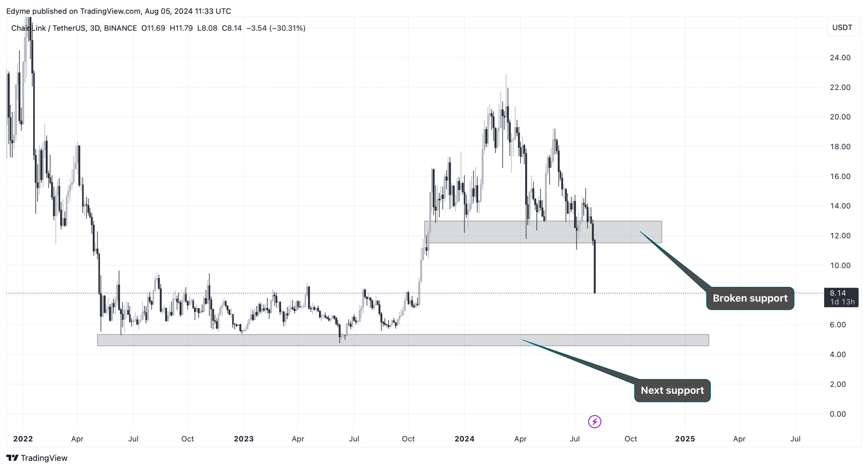Select the Broken support callout label
The image size is (868, 469).
click(750, 298)
